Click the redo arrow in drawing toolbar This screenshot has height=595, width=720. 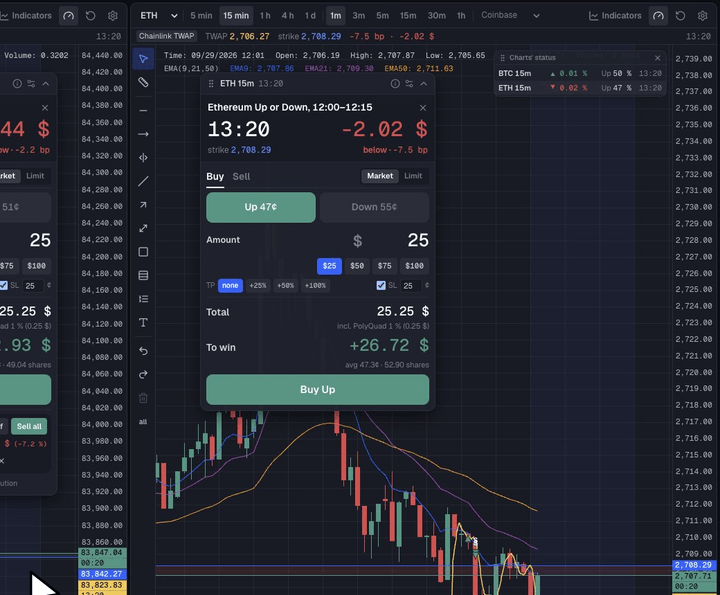[143, 375]
